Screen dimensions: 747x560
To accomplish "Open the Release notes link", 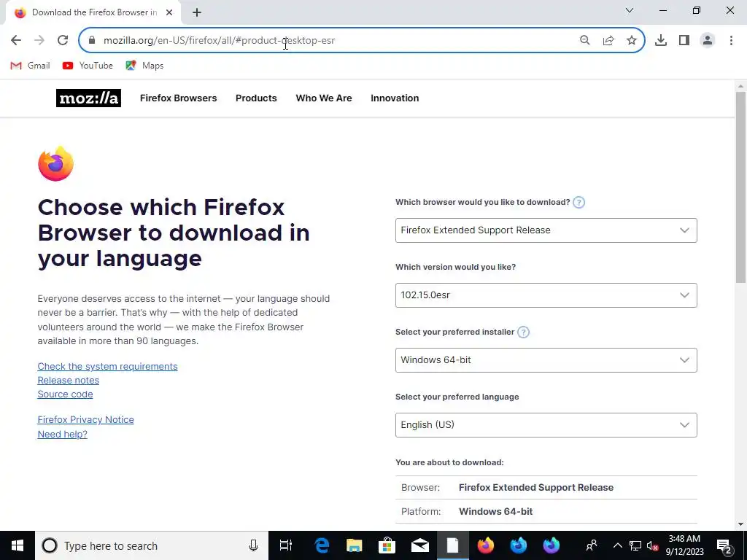I will (68, 380).
